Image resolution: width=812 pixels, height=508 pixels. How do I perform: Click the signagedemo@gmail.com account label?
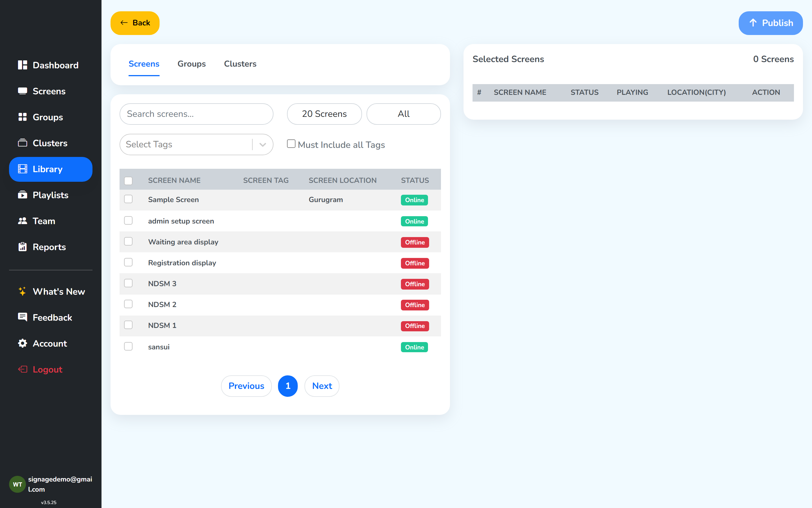(x=60, y=484)
